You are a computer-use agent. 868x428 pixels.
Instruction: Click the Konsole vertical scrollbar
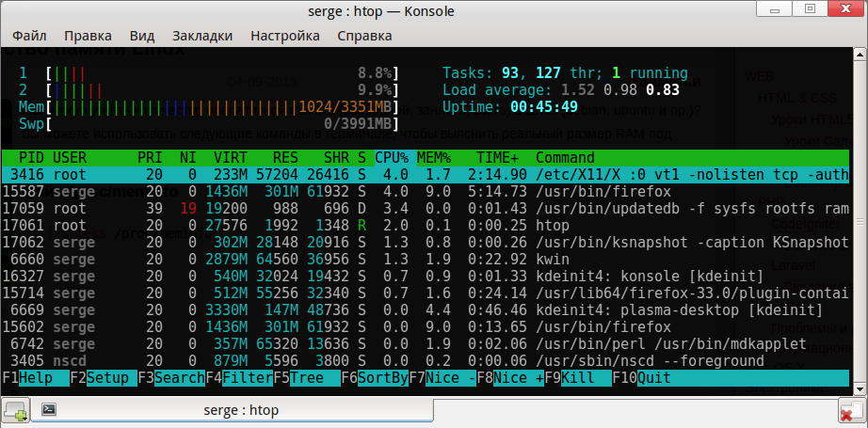pyautogui.click(x=860, y=222)
